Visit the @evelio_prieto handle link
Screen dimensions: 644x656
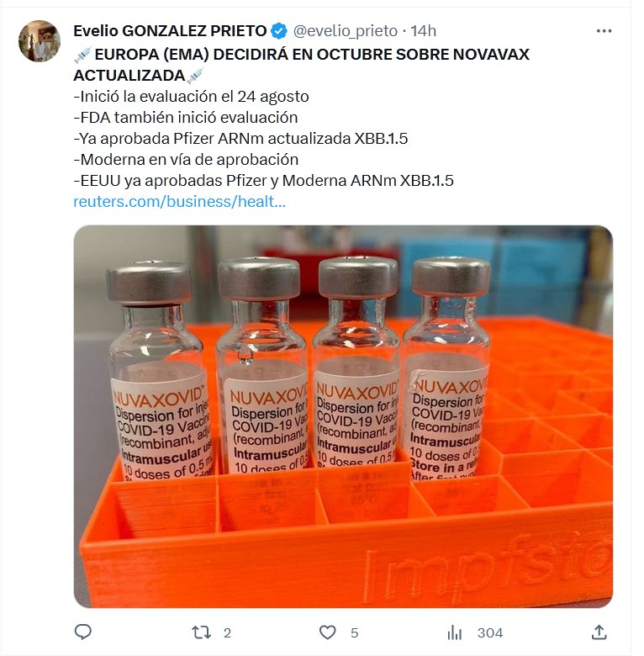click(345, 31)
